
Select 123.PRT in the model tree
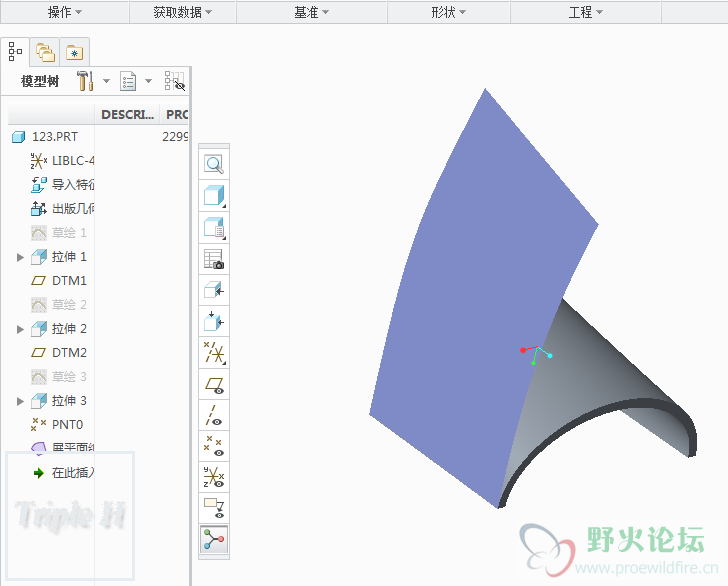(54, 137)
